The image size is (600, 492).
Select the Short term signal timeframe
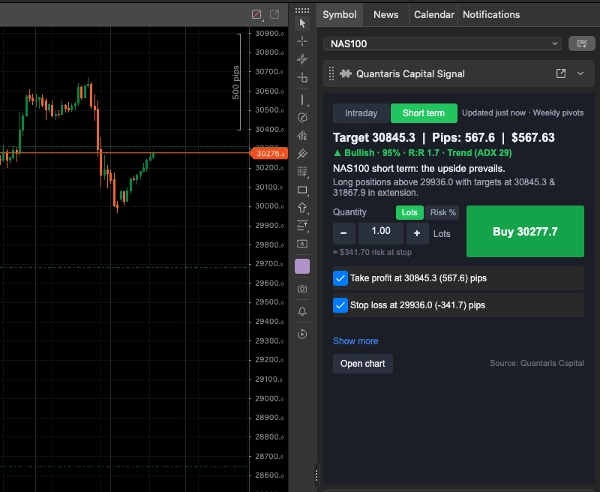pos(424,113)
